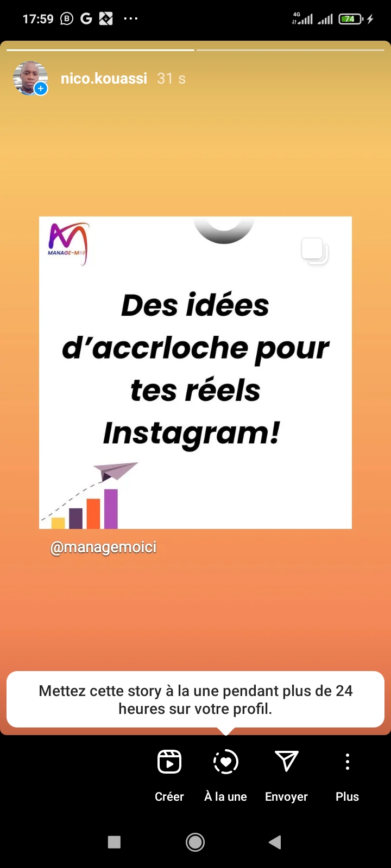
Task: Tap the @managemoici mention
Action: click(x=103, y=547)
